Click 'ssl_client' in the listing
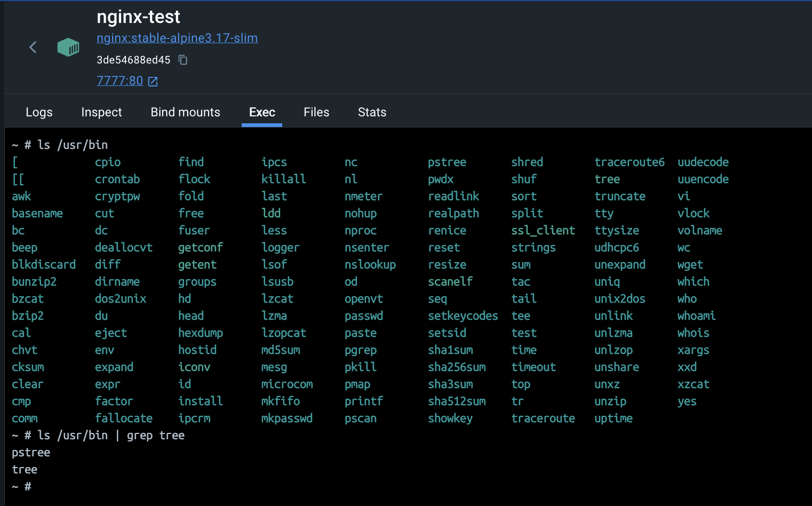 tap(543, 231)
